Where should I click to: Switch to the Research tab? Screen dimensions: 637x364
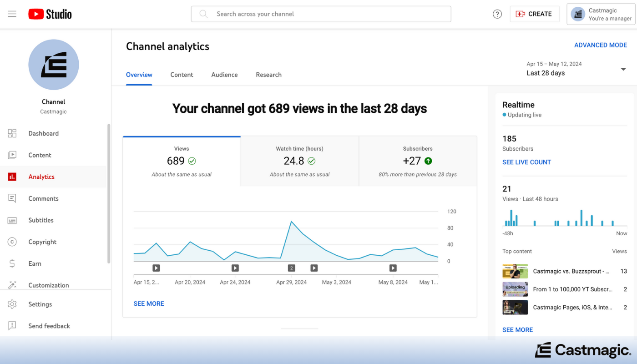click(x=268, y=75)
